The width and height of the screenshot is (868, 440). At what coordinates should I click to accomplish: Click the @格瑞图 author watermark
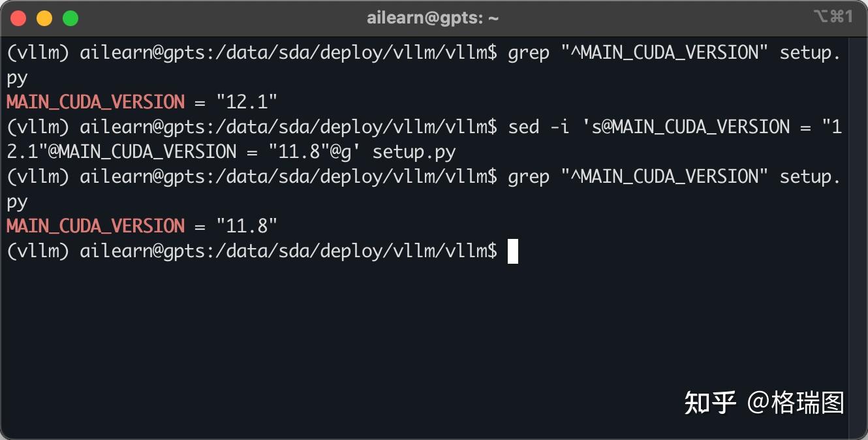(x=796, y=403)
